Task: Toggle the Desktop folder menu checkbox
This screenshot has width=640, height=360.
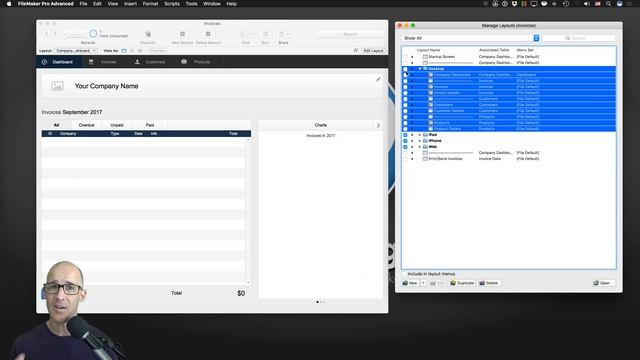Action: click(405, 69)
